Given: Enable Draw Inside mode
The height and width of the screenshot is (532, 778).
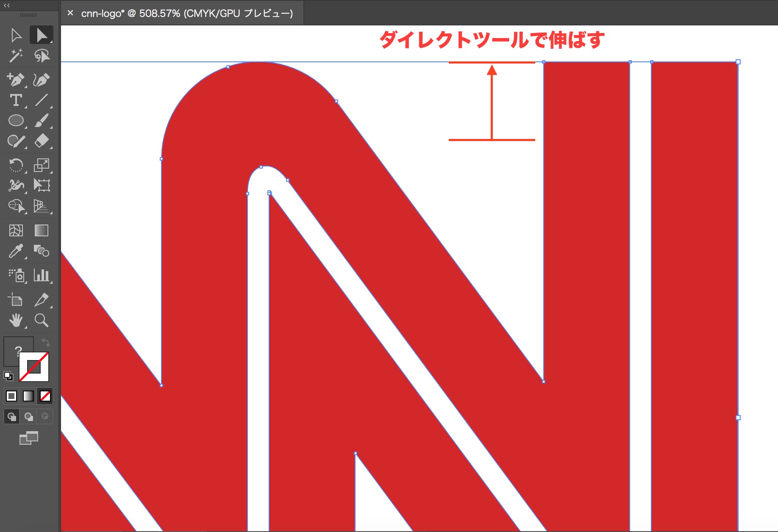Looking at the screenshot, I should (x=45, y=417).
